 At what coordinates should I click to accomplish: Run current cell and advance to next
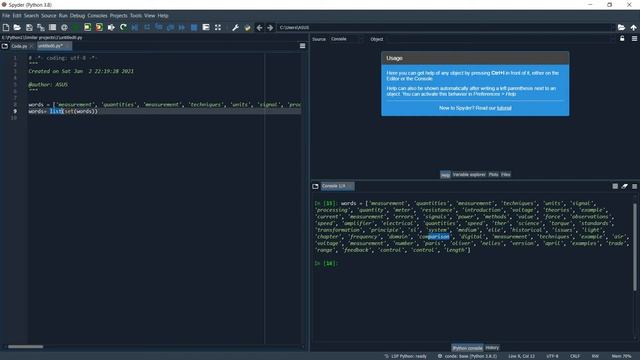pos(99,27)
